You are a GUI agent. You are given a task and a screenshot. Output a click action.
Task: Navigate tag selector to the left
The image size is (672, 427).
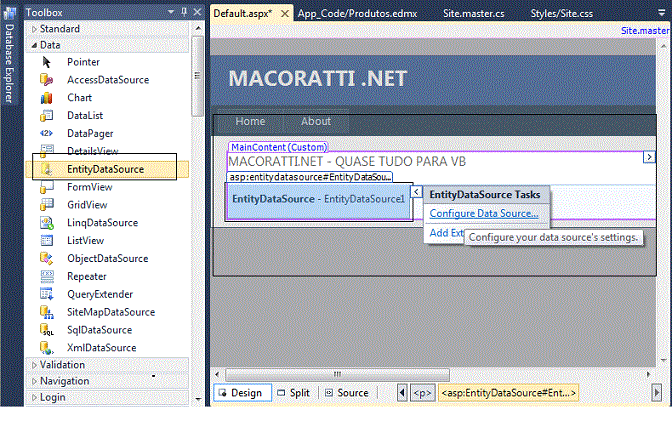tap(402, 393)
